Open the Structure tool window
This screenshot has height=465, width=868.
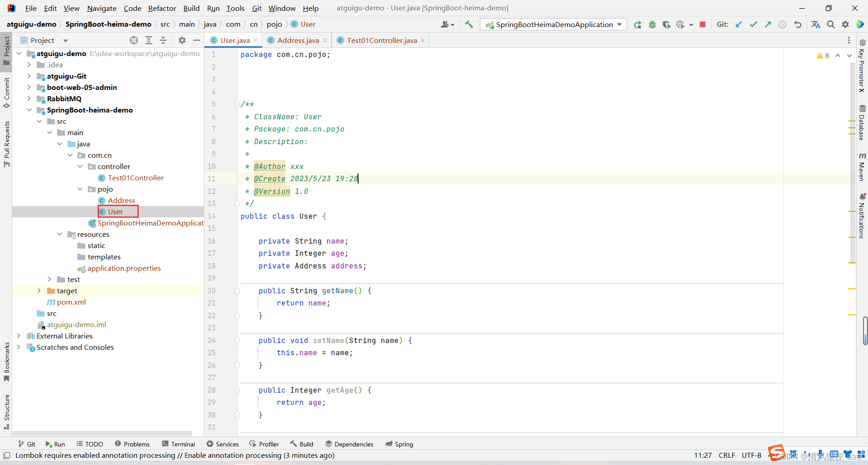point(6,412)
